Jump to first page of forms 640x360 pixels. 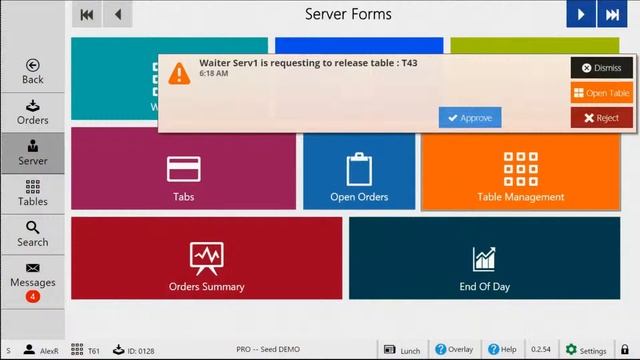click(x=87, y=15)
